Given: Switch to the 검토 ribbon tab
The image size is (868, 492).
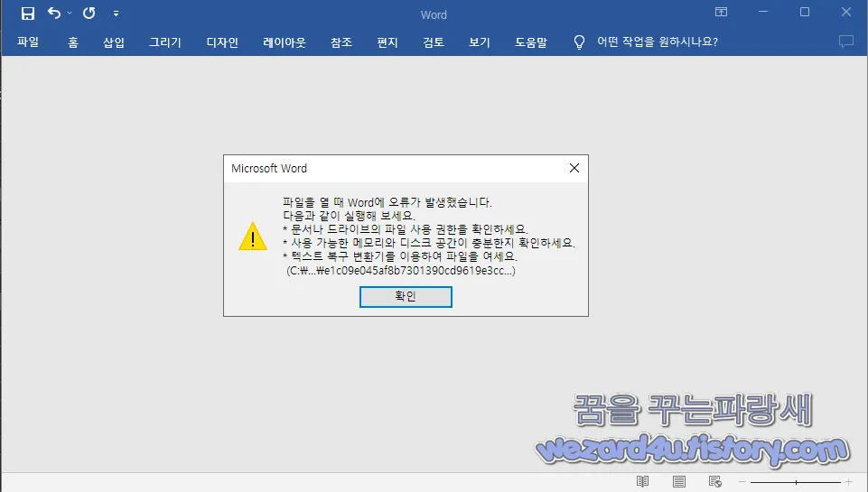Looking at the screenshot, I should [433, 42].
